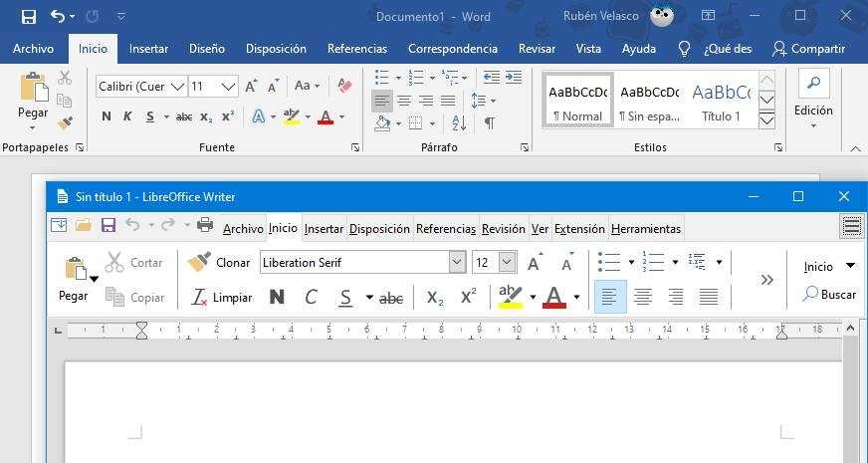Toggle bold N in LibreOffice Writer toolbar
This screenshot has height=463, width=868.
(x=277, y=297)
